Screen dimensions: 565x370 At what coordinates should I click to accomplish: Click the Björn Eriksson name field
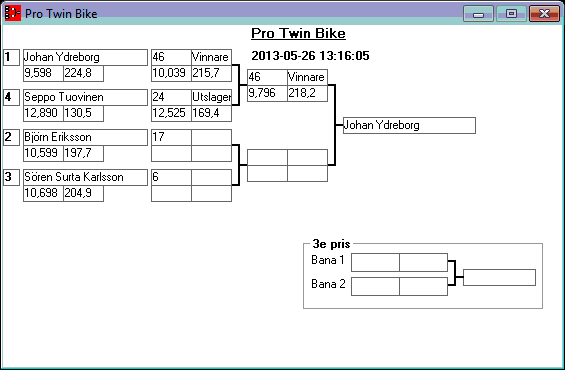[x=85, y=137]
